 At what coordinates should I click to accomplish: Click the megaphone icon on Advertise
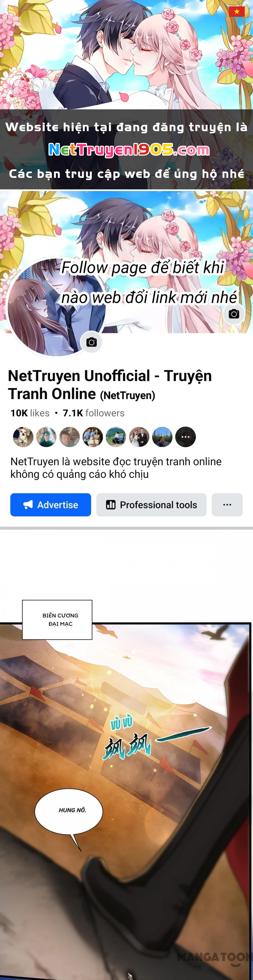coord(28,504)
